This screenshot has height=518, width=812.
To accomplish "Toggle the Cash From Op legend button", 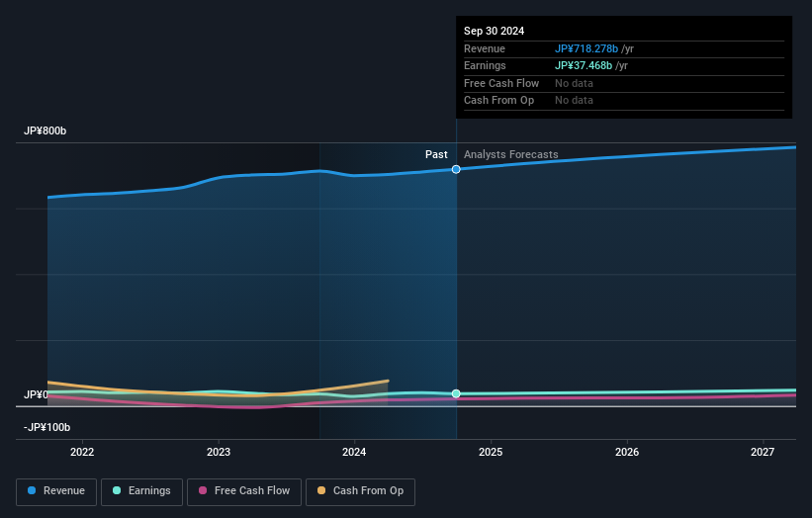I will (x=360, y=491).
